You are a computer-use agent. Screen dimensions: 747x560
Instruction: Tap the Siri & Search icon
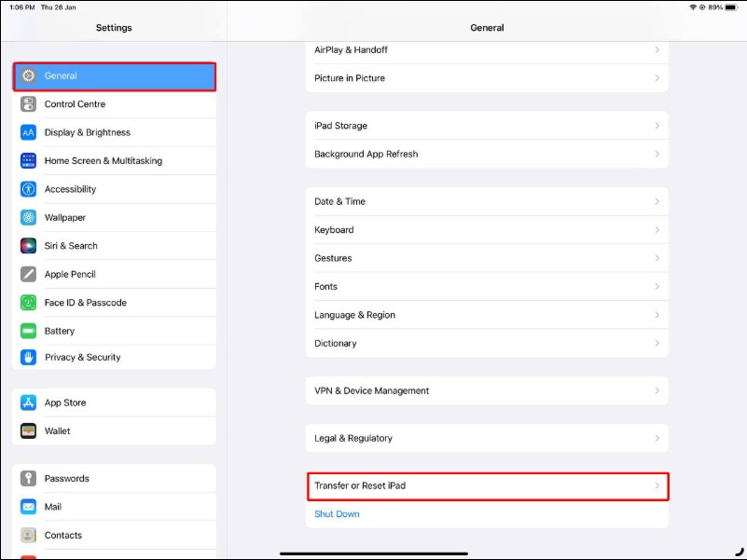tap(29, 246)
